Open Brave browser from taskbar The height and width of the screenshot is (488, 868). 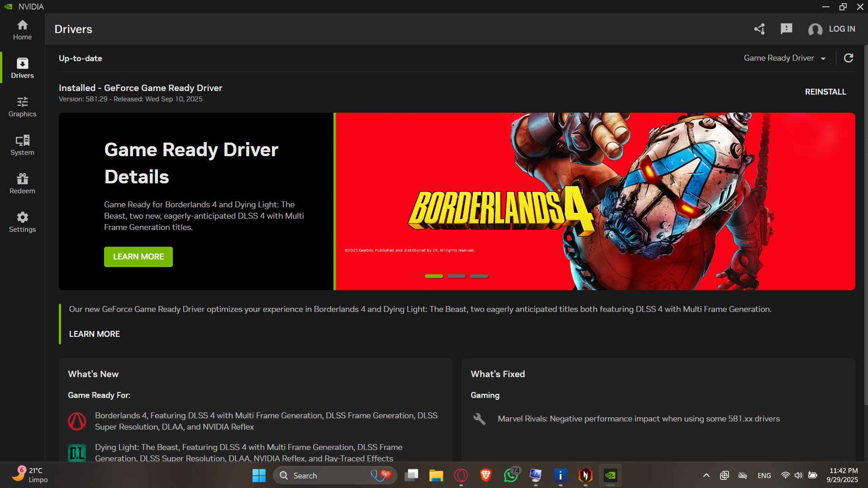[486, 475]
